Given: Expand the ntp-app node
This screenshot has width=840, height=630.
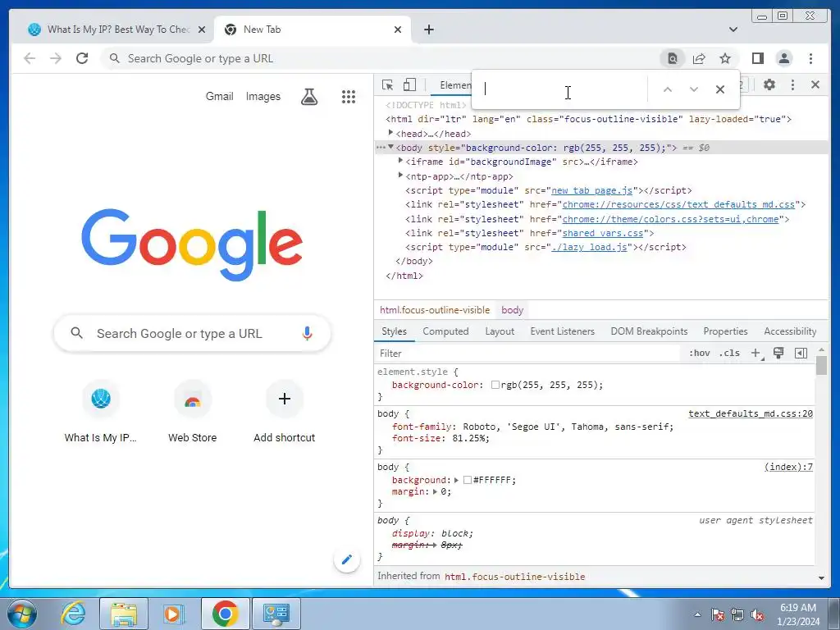Looking at the screenshot, I should click(x=400, y=176).
